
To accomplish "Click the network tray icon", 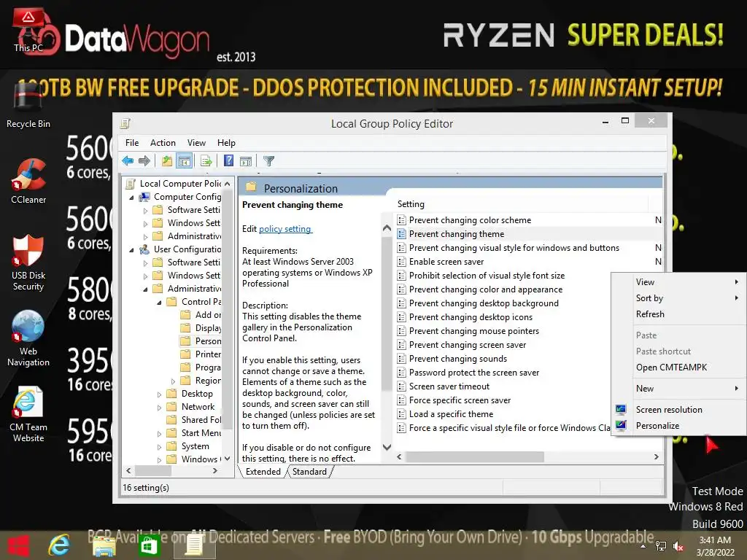I will 661,547.
